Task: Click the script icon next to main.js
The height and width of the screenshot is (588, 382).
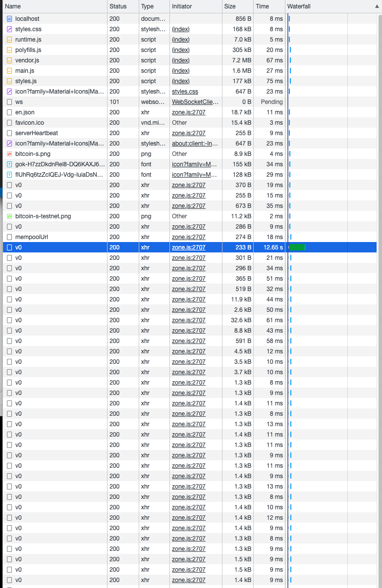Action: [x=10, y=70]
